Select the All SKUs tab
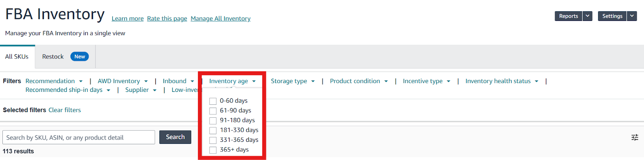The height and width of the screenshot is (160, 644). point(17,57)
